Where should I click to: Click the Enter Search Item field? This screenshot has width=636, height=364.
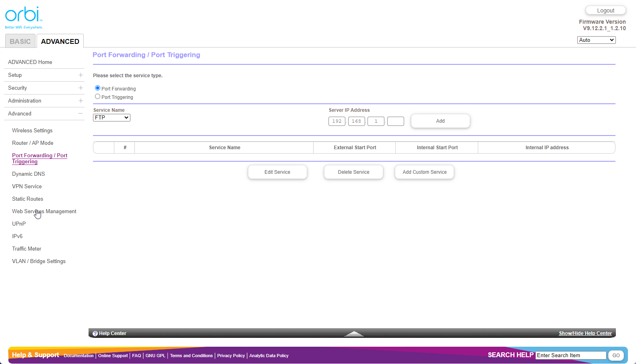tap(570, 356)
